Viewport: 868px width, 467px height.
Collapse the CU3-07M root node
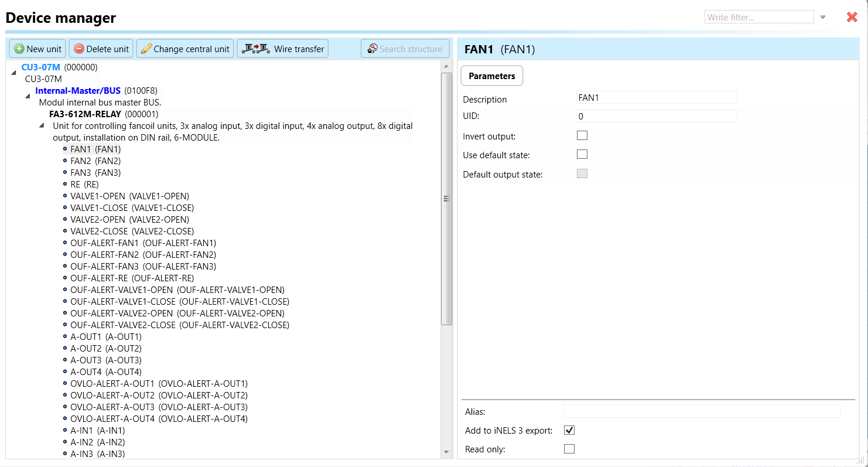(x=14, y=72)
